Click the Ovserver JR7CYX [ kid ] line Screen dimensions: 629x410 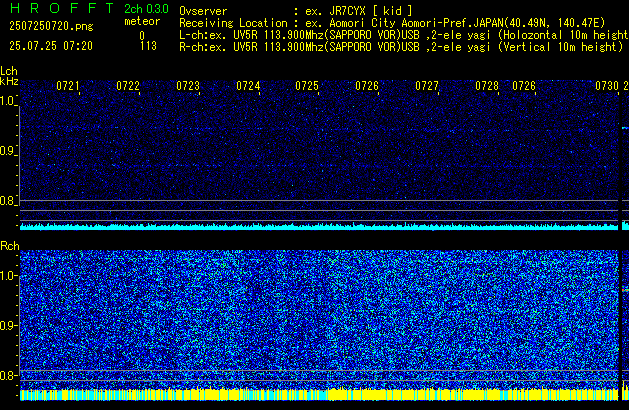[x=296, y=11]
